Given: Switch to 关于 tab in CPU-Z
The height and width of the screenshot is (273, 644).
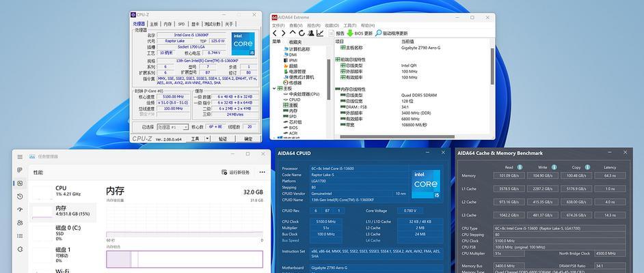Looking at the screenshot, I should (229, 24).
